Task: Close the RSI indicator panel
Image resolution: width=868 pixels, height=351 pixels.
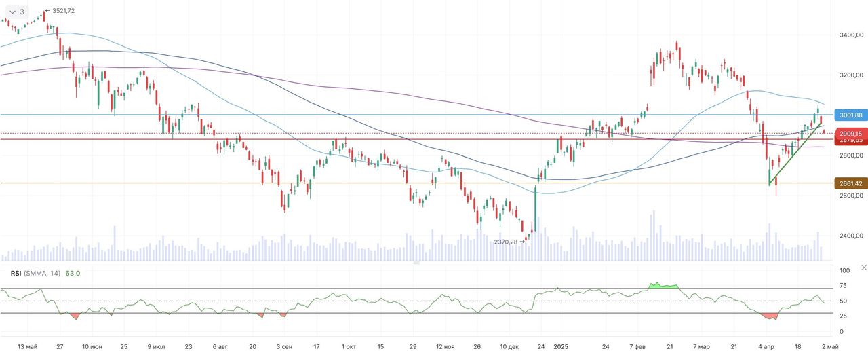Action: (x=863, y=267)
